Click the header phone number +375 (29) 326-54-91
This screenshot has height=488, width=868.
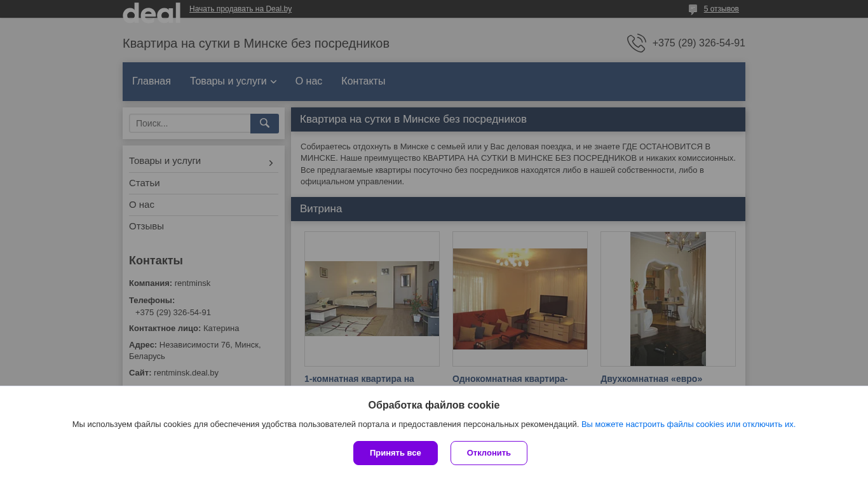coord(698,43)
